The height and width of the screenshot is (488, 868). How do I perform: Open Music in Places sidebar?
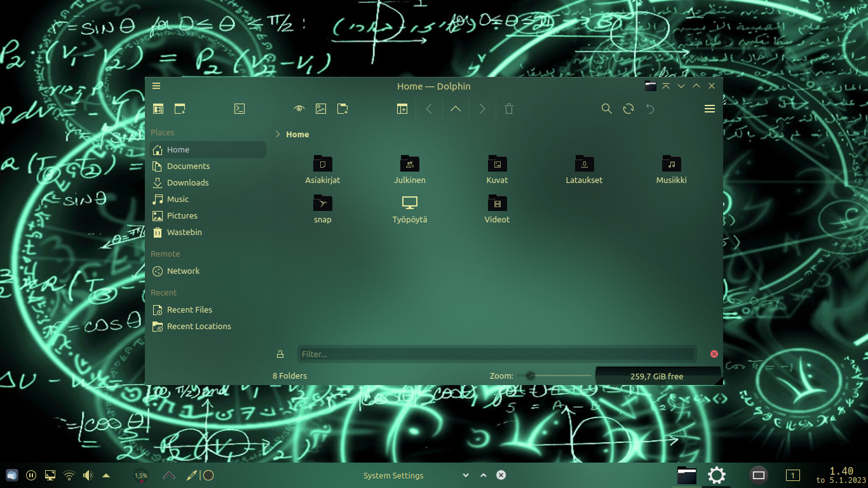[208, 199]
